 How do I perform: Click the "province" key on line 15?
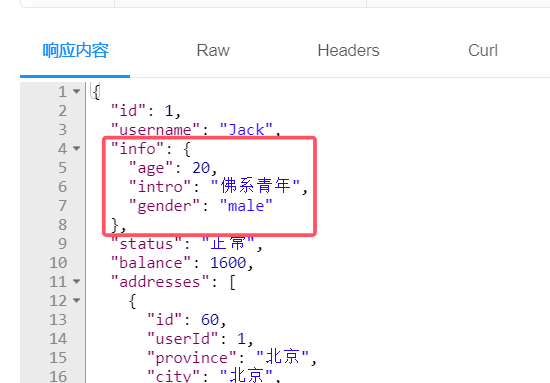point(192,358)
